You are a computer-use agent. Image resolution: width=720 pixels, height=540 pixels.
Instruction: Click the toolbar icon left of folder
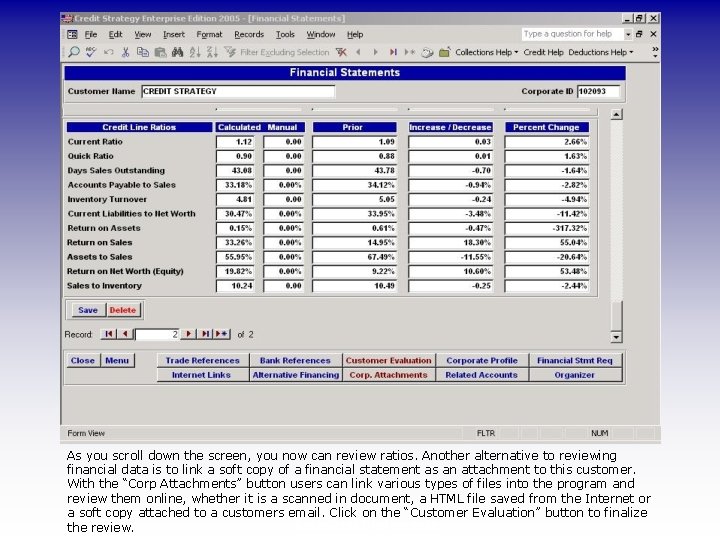[427, 52]
